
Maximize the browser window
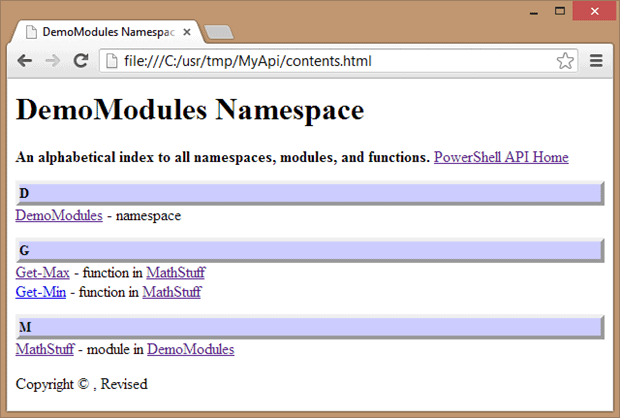click(560, 11)
